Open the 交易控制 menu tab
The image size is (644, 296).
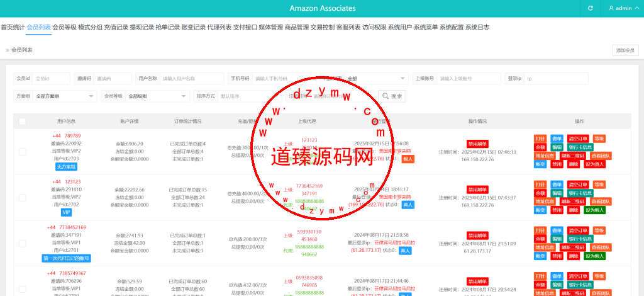323,28
